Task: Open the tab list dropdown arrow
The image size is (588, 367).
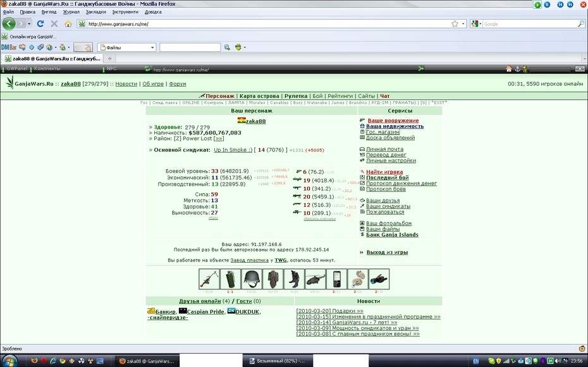Action: pyautogui.click(x=584, y=59)
